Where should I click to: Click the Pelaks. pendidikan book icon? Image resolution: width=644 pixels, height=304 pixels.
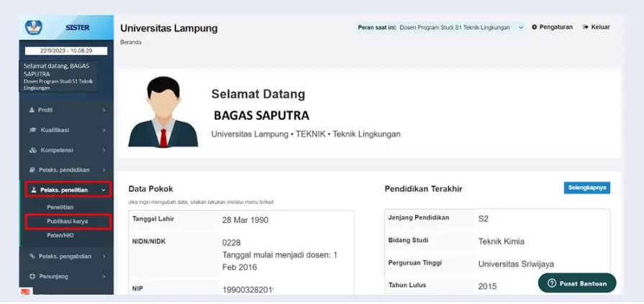click(x=32, y=170)
